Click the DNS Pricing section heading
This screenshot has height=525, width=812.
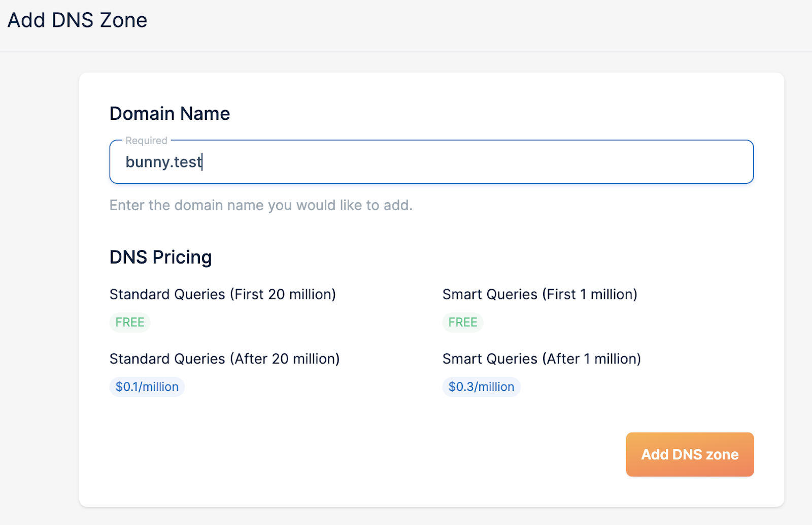pyautogui.click(x=160, y=257)
